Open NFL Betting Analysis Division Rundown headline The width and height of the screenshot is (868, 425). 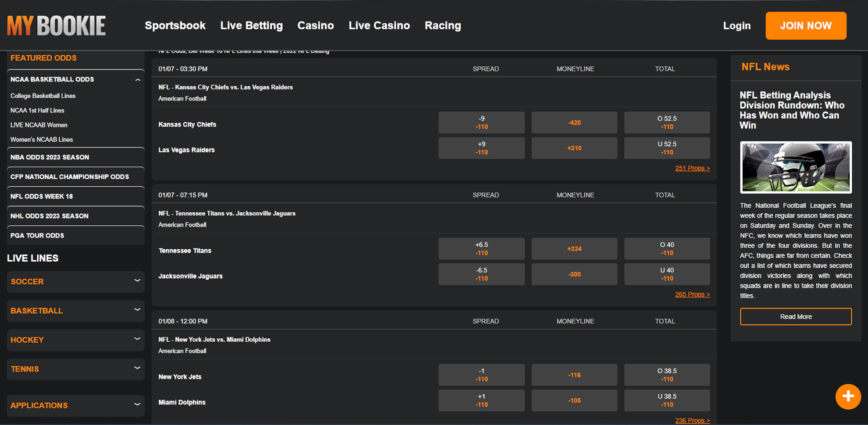click(x=792, y=110)
